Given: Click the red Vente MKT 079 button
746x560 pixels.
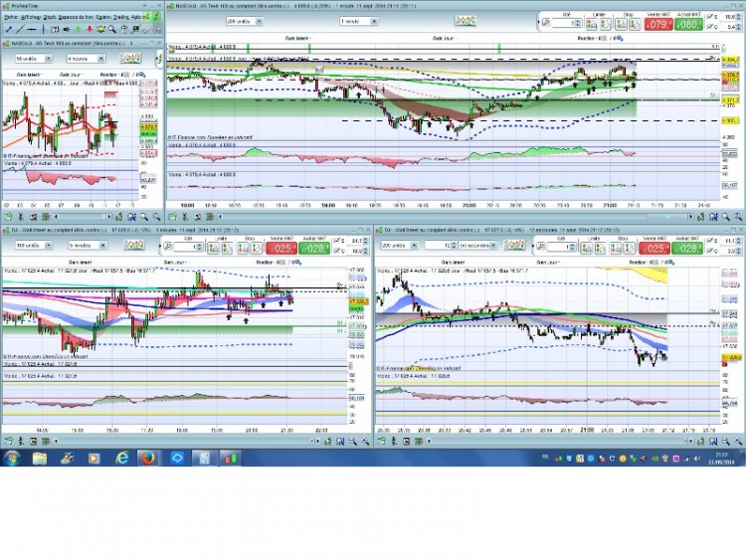Looking at the screenshot, I should pos(658,24).
